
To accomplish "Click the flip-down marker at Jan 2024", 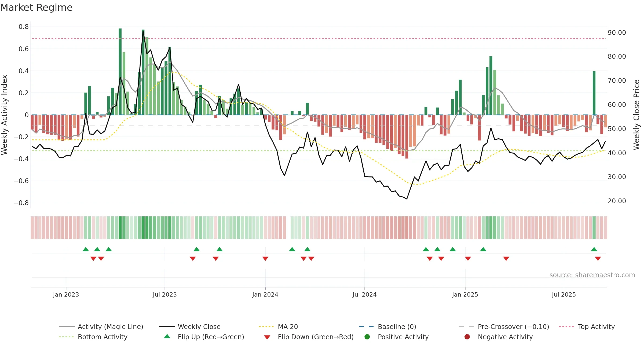I will point(265,258).
